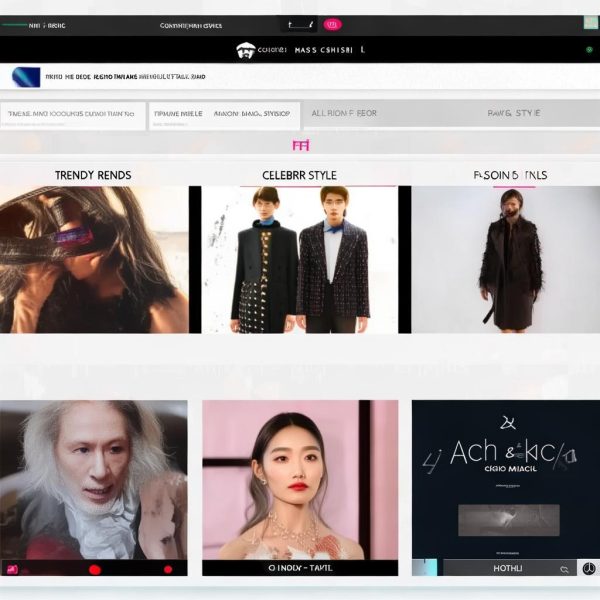This screenshot has height=600, width=600.
Task: Open the ALL RION F BEOR tab
Action: tap(344, 114)
